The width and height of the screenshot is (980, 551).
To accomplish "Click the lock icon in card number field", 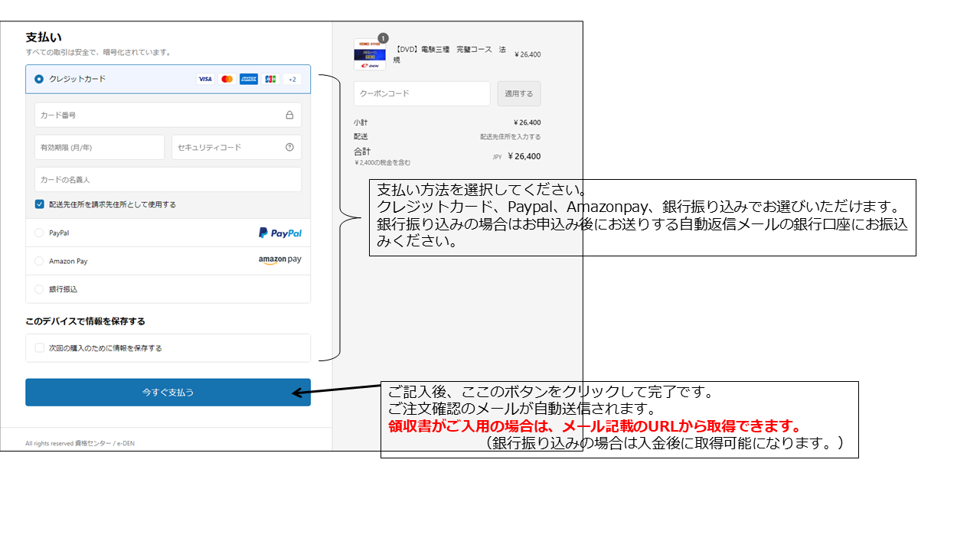I will (289, 116).
